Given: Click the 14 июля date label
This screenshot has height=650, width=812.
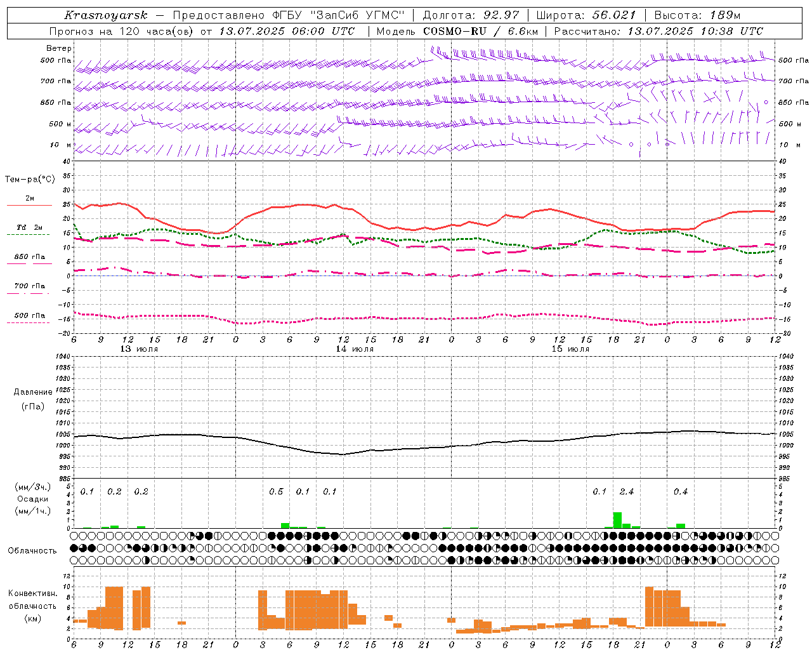Looking at the screenshot, I should coord(355,349).
